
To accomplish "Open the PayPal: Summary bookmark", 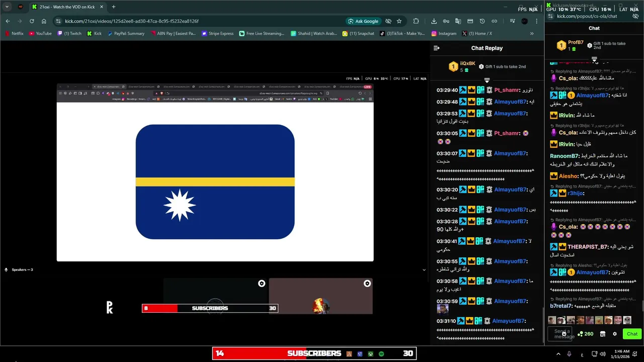I will (x=125, y=34).
